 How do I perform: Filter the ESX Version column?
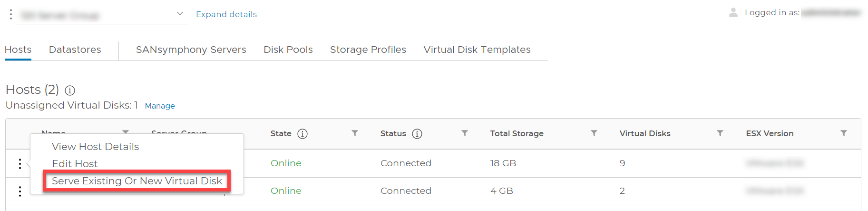click(x=844, y=133)
